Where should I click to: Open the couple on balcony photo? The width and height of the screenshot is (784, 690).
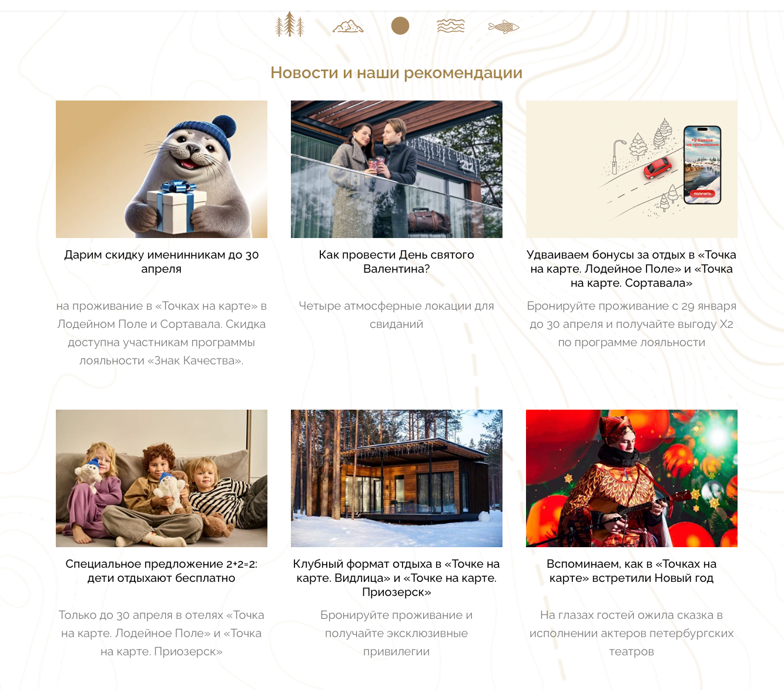(397, 169)
